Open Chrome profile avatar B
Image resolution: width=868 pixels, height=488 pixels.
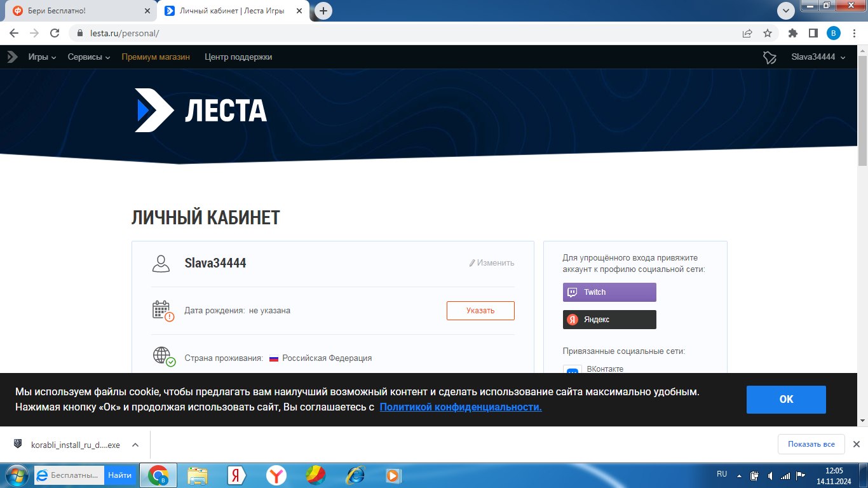[x=833, y=33]
